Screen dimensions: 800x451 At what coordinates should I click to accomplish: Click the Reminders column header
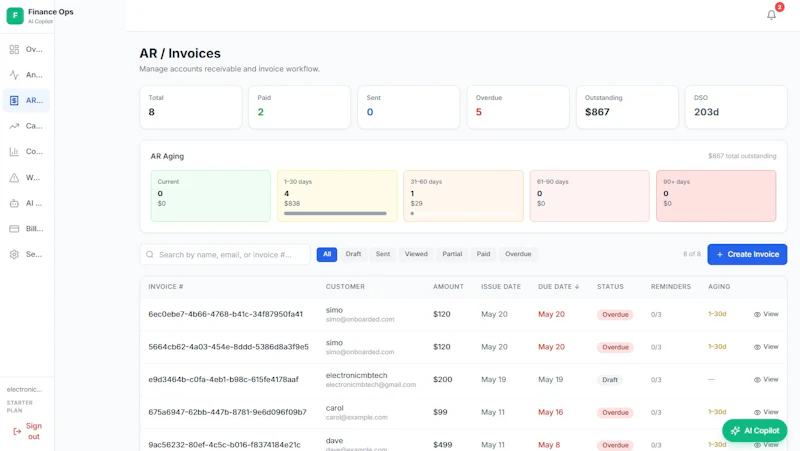tap(671, 287)
